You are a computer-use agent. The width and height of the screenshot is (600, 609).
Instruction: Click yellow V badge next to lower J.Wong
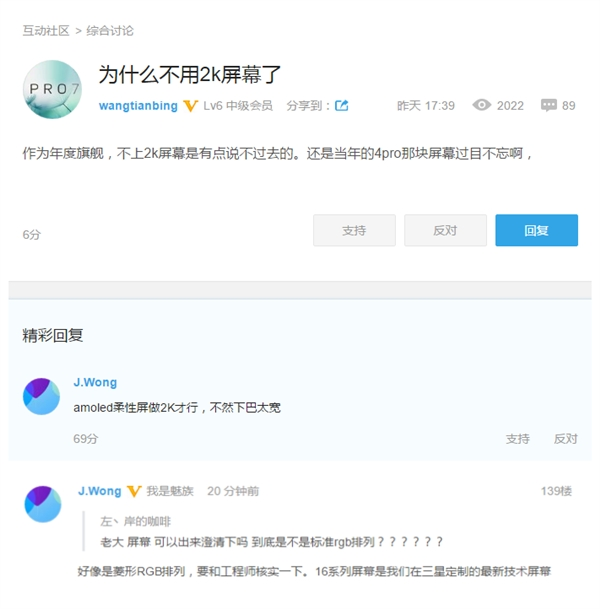click(134, 492)
